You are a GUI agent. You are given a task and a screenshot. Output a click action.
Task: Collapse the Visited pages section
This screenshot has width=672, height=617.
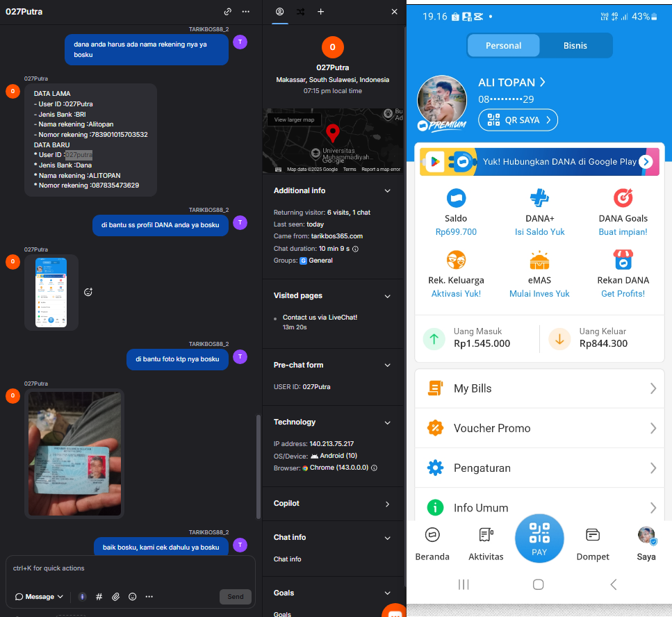[x=388, y=296]
